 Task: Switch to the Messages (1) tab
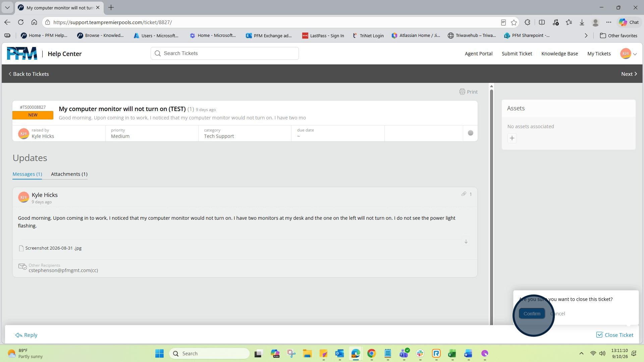click(x=27, y=174)
